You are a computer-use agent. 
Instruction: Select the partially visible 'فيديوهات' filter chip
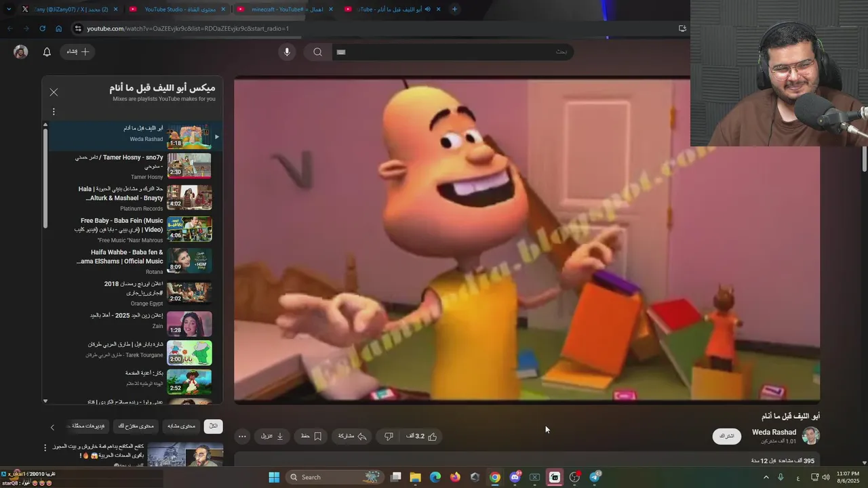click(88, 426)
